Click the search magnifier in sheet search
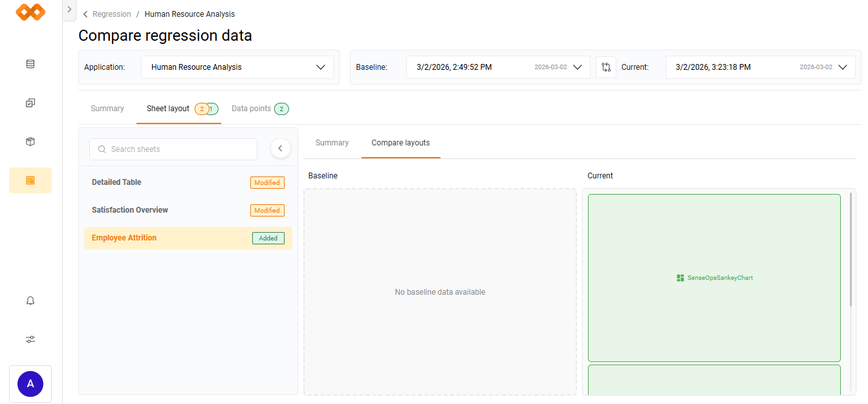 coord(102,149)
